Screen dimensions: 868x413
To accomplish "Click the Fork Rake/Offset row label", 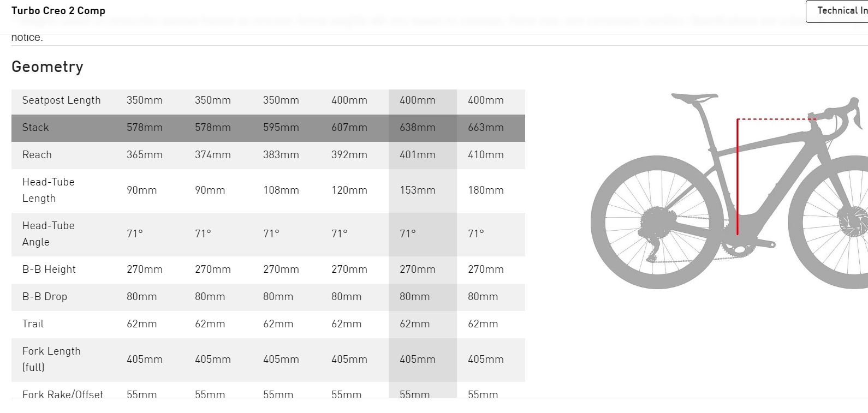I will 62,394.
